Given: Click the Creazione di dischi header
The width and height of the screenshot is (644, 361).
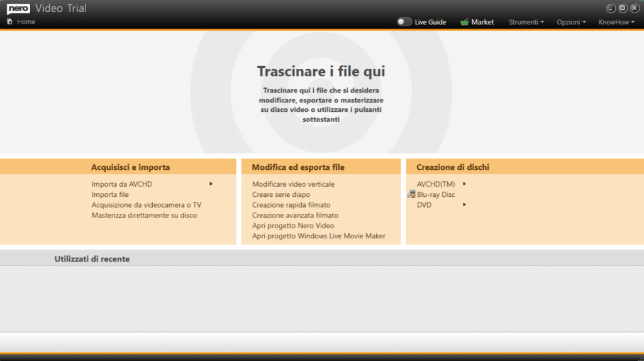Looking at the screenshot, I should [x=453, y=167].
